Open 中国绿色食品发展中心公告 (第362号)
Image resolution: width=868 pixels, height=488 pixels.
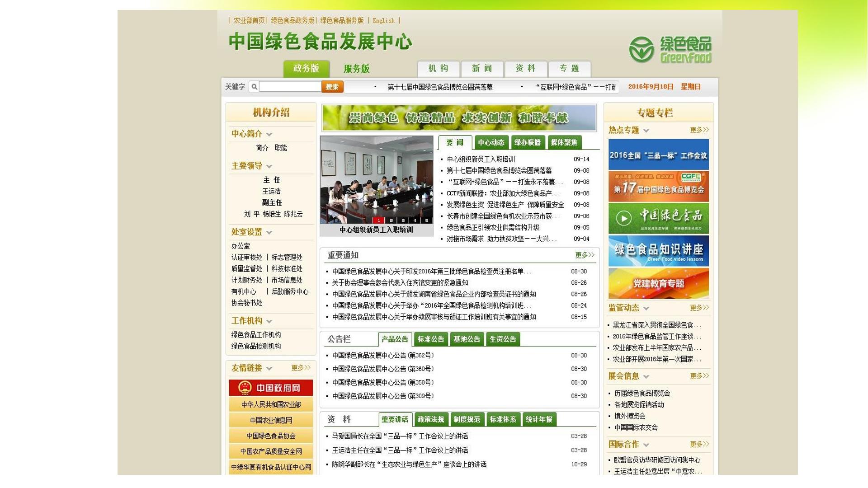(383, 355)
